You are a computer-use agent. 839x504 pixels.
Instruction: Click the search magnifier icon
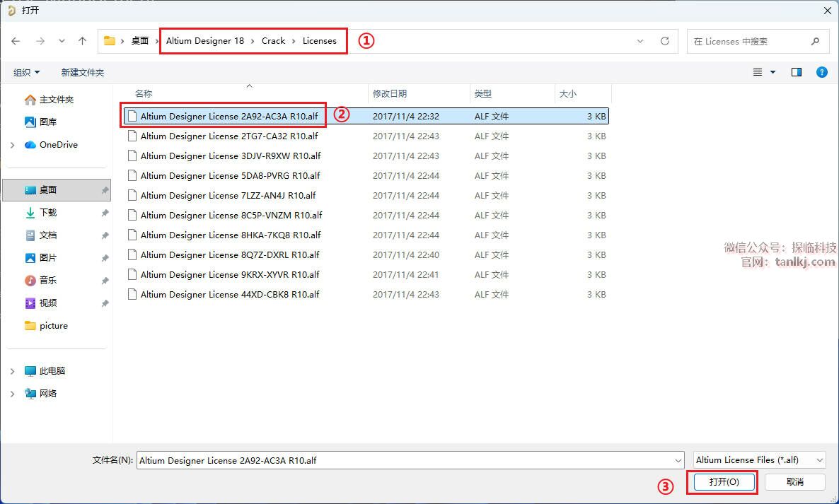pyautogui.click(x=815, y=41)
